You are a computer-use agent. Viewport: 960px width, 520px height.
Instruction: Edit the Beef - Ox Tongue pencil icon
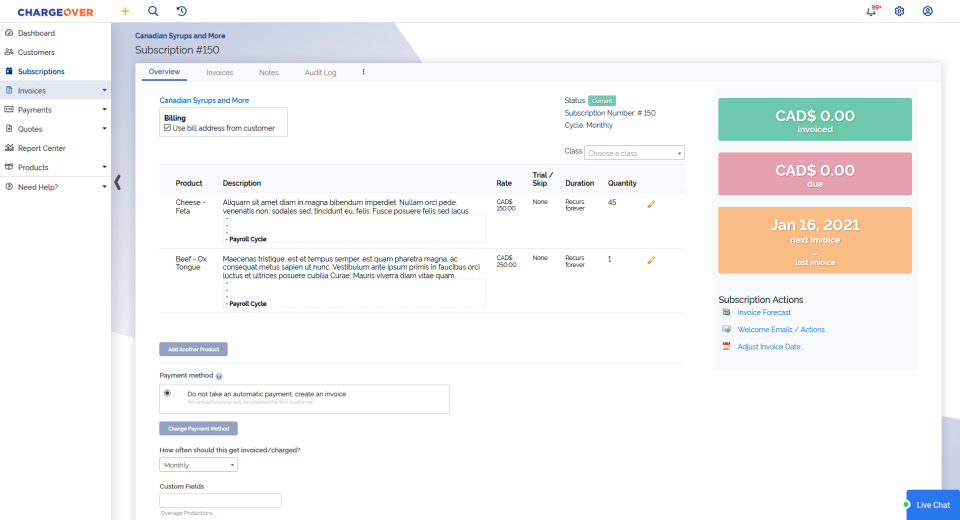[x=651, y=259]
